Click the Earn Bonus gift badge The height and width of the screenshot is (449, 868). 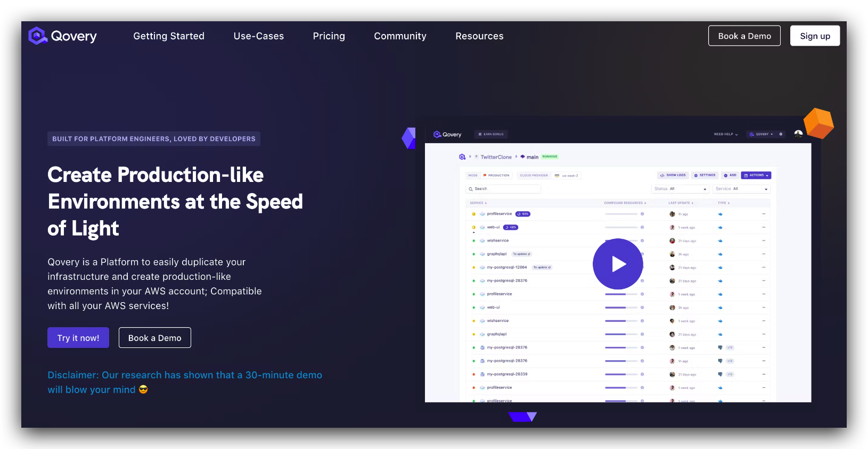490,134
